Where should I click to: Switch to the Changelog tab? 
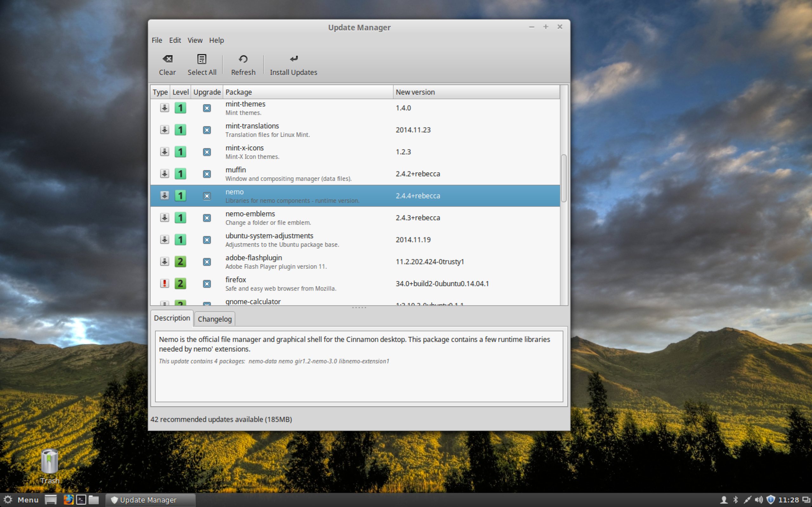coord(214,318)
